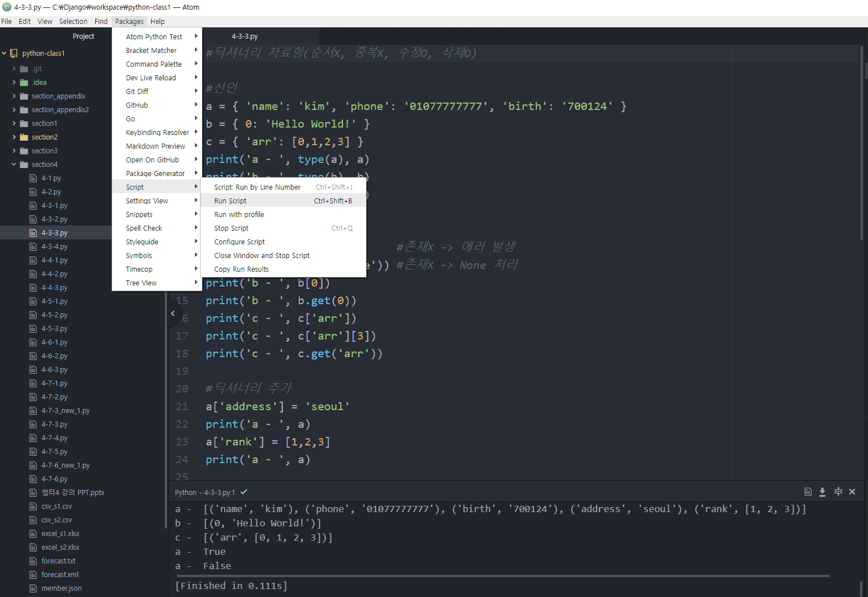Viewport: 868px width, 597px height.
Task: Click the download arrow icon in output panel
Action: pos(822,492)
